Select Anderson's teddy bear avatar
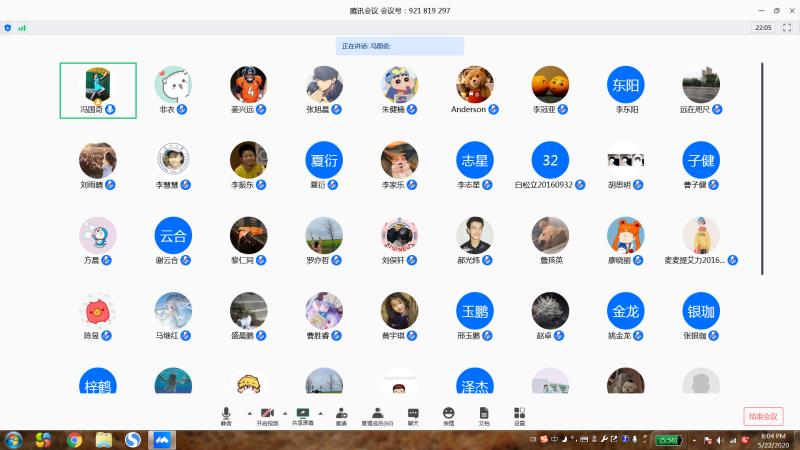The width and height of the screenshot is (800, 450). [x=474, y=84]
